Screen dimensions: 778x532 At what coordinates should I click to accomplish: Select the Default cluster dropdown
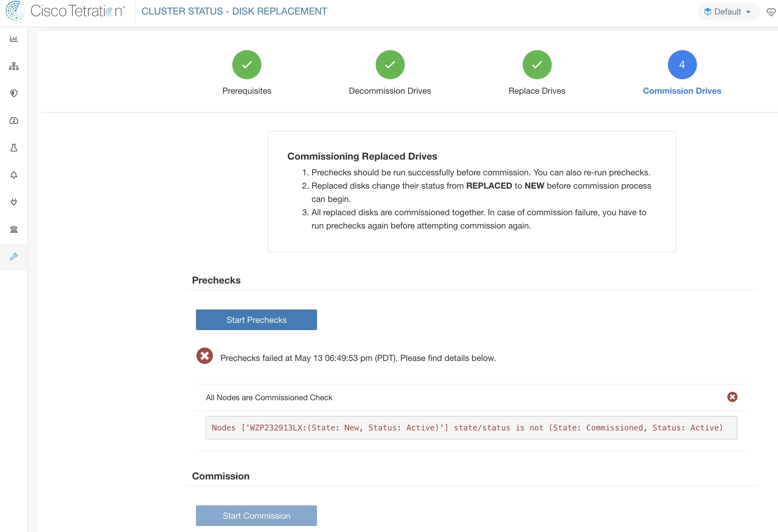pyautogui.click(x=727, y=11)
